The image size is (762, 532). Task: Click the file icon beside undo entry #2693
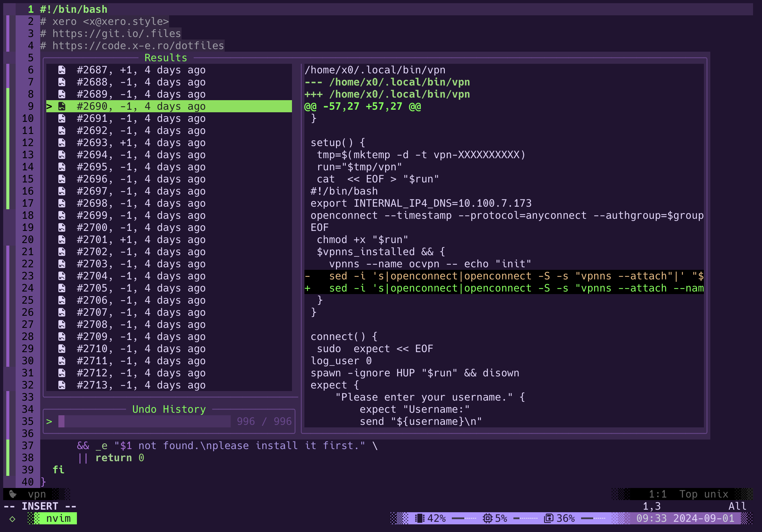pyautogui.click(x=62, y=143)
